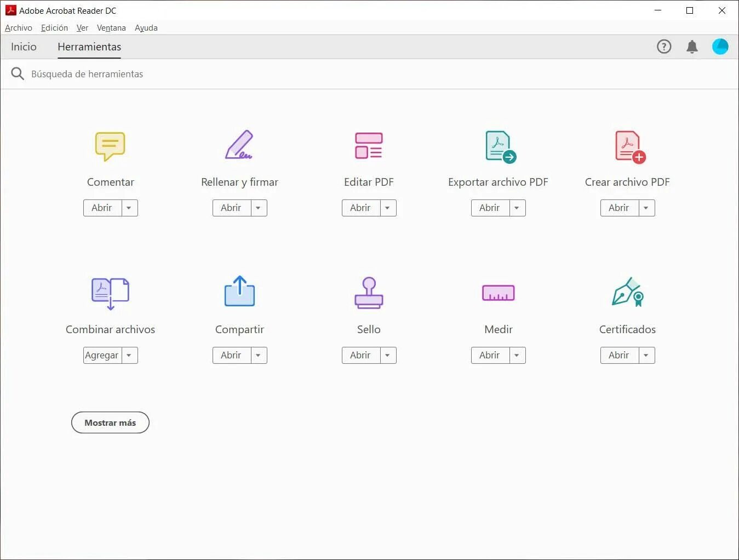Switch to the Herramientas tab
Image resolution: width=739 pixels, height=560 pixels.
(89, 47)
